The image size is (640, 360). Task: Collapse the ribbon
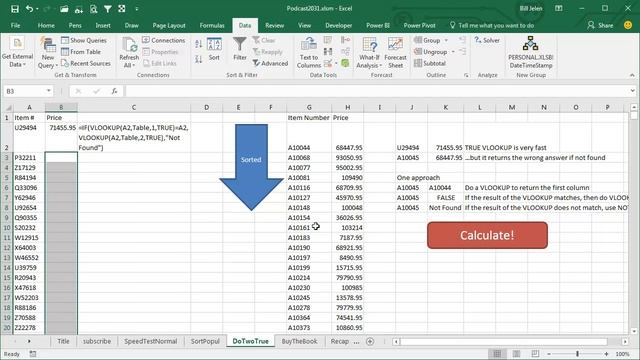(x=632, y=75)
